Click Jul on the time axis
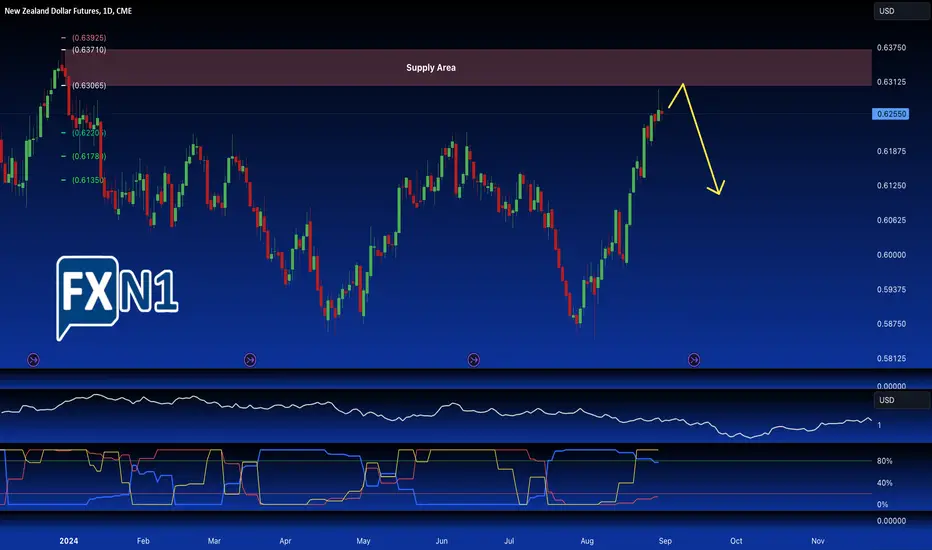Screen dimensions: 932x550 (509, 541)
